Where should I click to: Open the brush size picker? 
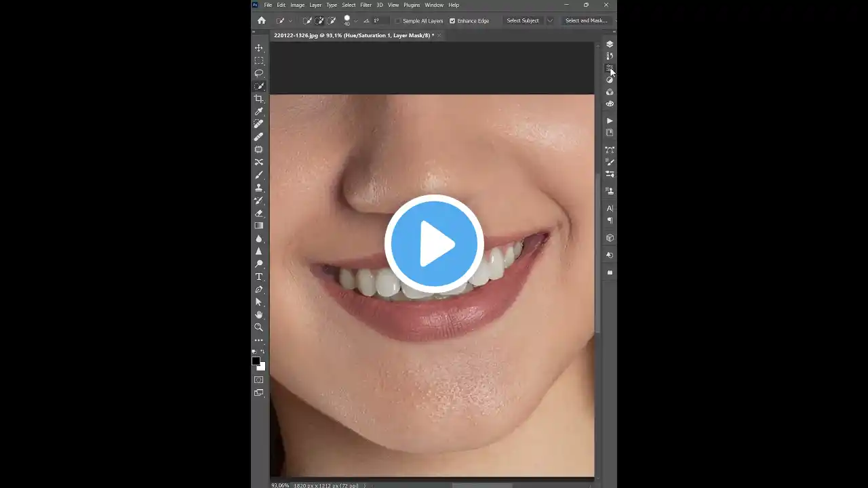pos(347,20)
